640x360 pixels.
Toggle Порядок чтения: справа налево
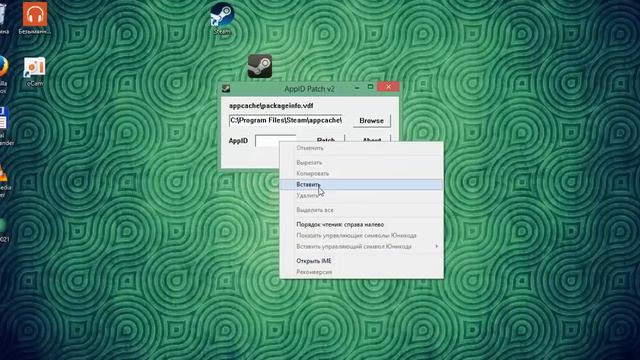click(361, 224)
